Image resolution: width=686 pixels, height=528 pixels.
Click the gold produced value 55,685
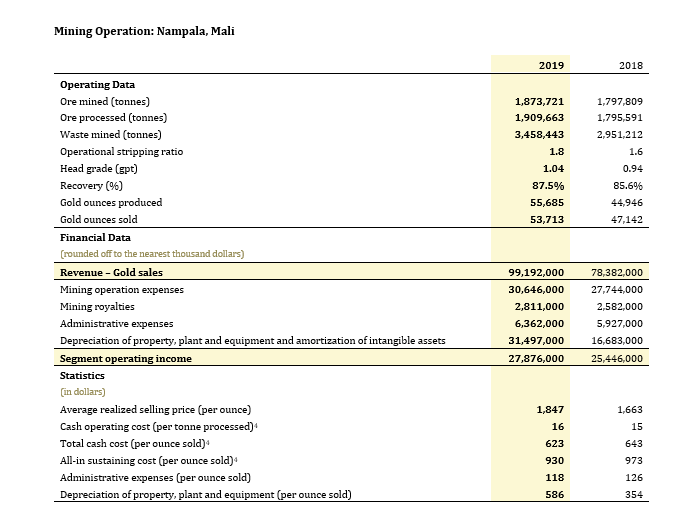(547, 203)
